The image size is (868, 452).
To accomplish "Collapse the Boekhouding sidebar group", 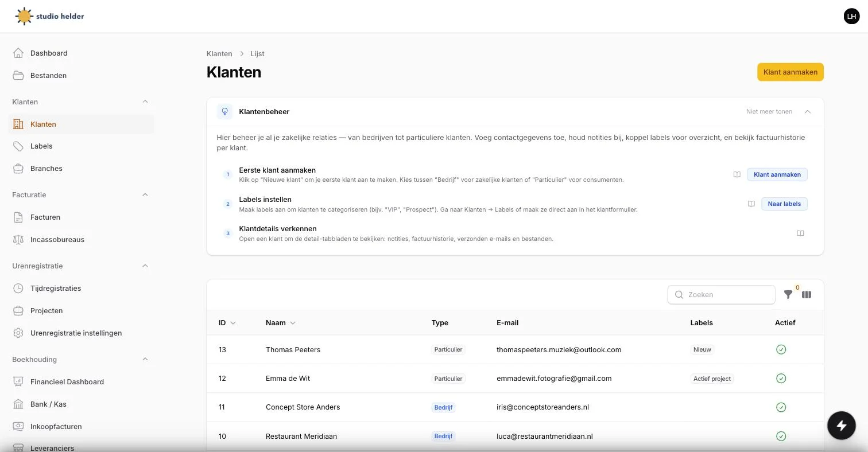I will click(145, 360).
